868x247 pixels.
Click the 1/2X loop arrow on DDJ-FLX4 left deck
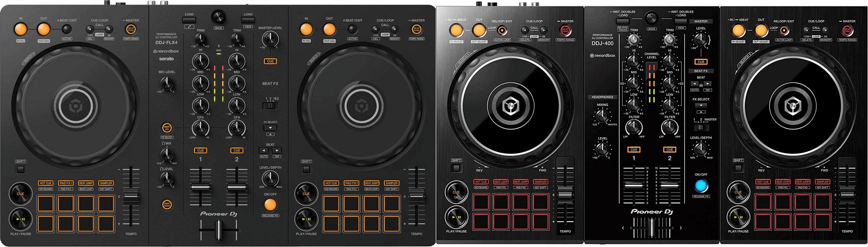(90, 29)
